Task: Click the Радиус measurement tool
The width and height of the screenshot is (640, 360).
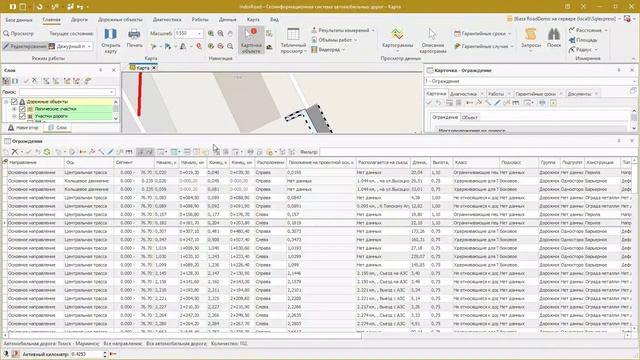Action: (x=584, y=50)
